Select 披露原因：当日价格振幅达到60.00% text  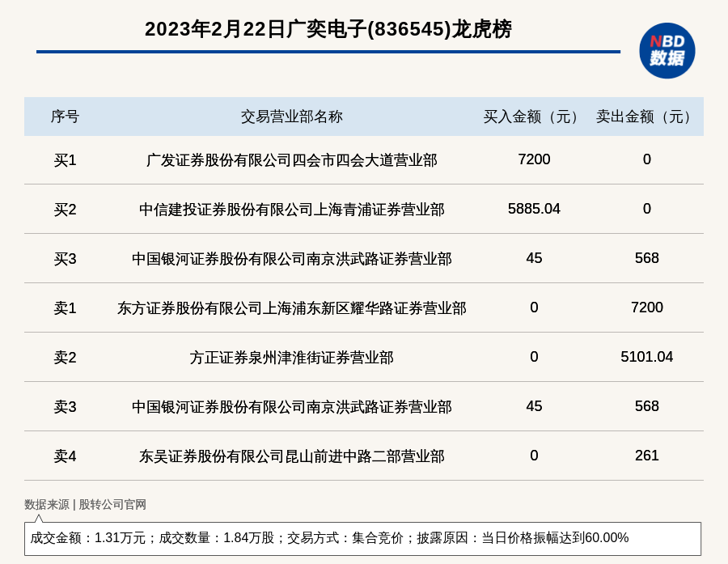point(523,538)
